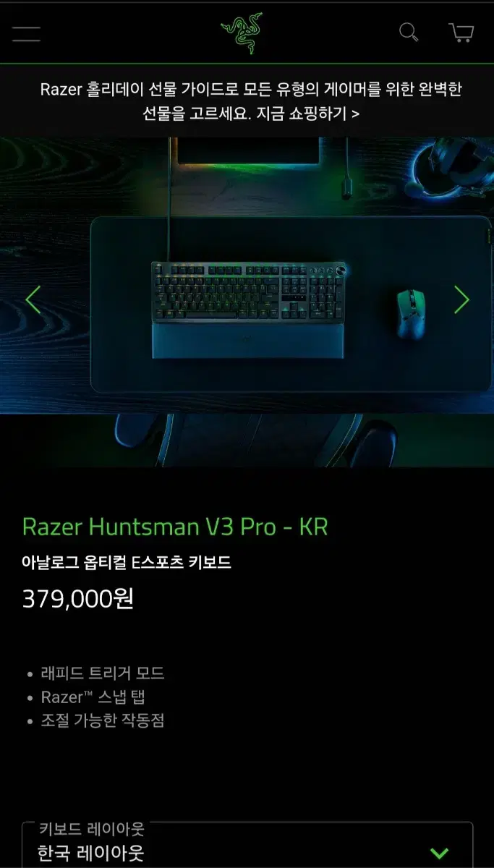Tap the mouse in the product photo
Image resolution: width=494 pixels, height=868 pixels.
click(410, 313)
